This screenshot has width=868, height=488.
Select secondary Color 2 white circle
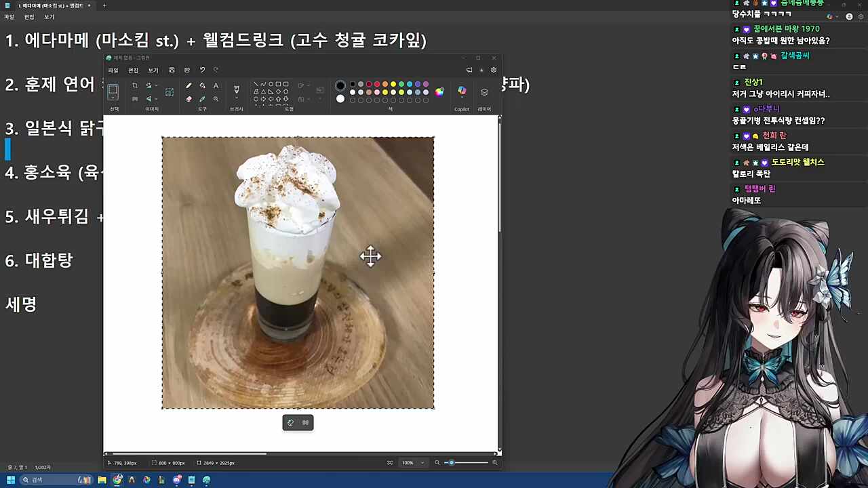coord(340,99)
